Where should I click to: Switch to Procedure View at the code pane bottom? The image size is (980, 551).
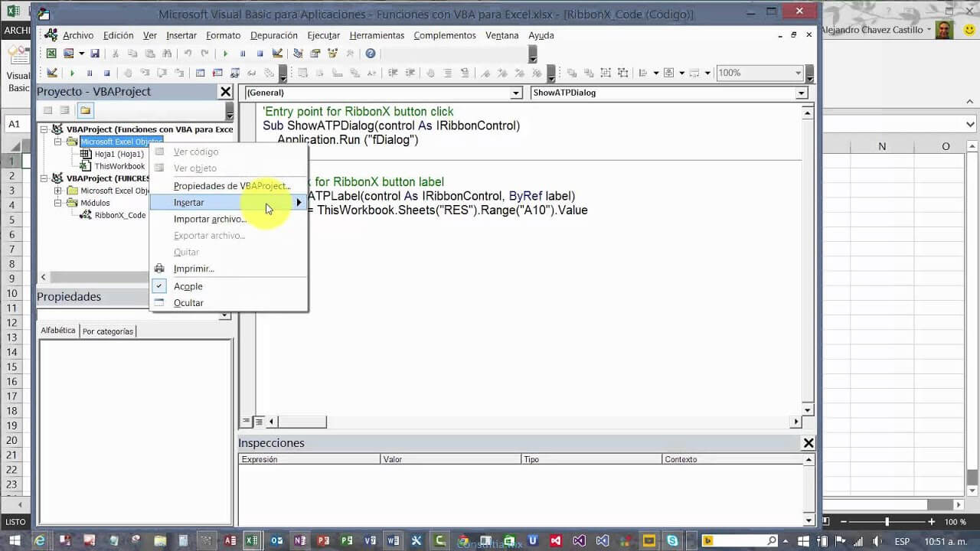(x=247, y=422)
